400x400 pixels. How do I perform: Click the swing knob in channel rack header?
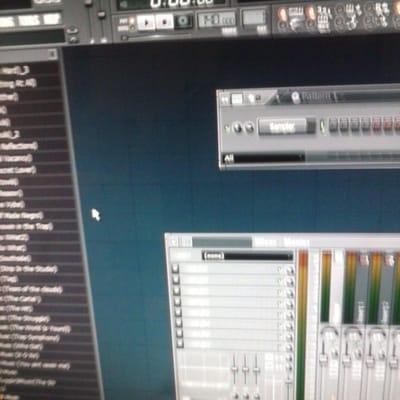tap(295, 97)
